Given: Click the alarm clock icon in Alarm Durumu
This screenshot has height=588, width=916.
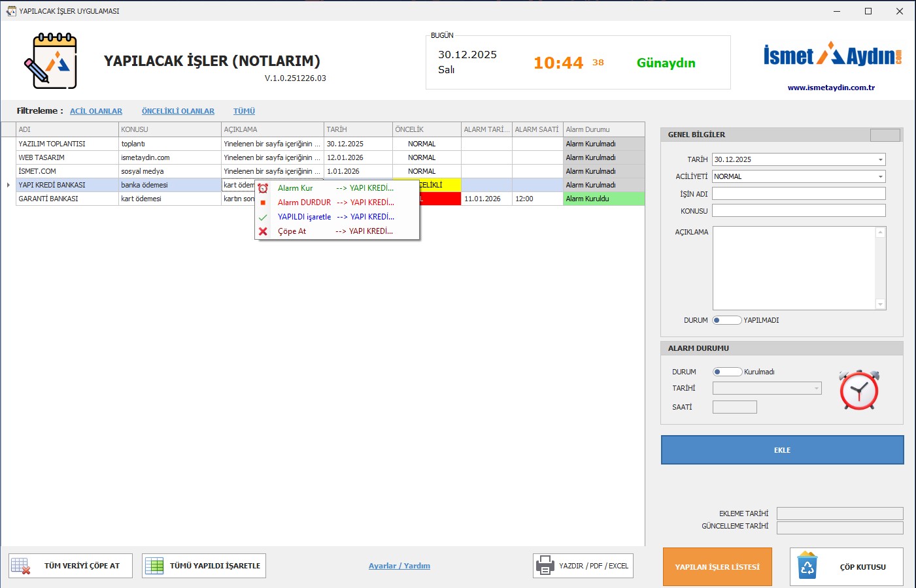Looking at the screenshot, I should pos(858,390).
